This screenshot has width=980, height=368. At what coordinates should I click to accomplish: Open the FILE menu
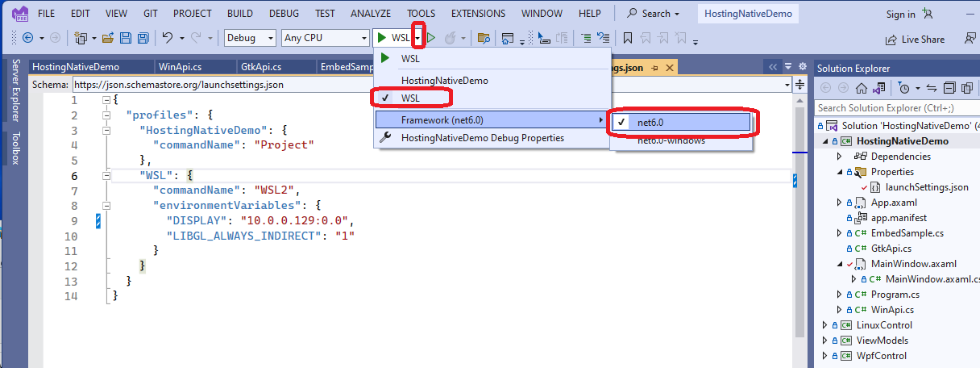tap(47, 14)
